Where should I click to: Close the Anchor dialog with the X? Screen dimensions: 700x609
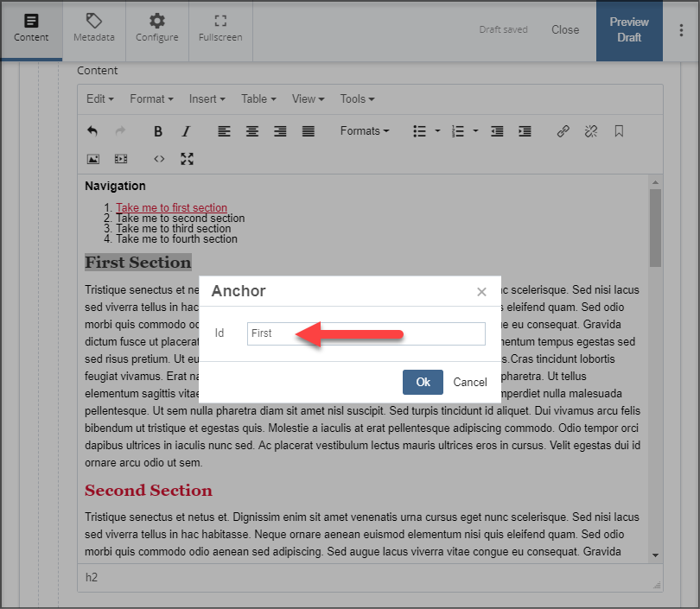point(481,292)
